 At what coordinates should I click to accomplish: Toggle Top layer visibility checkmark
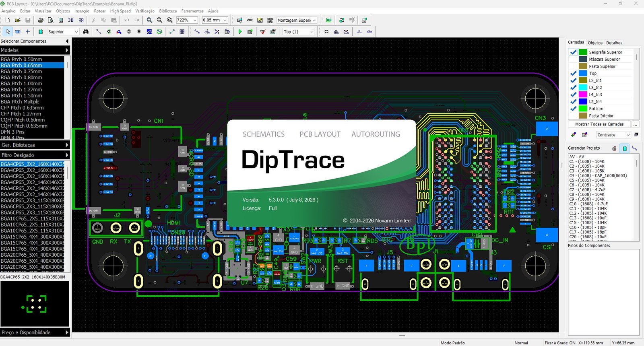point(573,73)
